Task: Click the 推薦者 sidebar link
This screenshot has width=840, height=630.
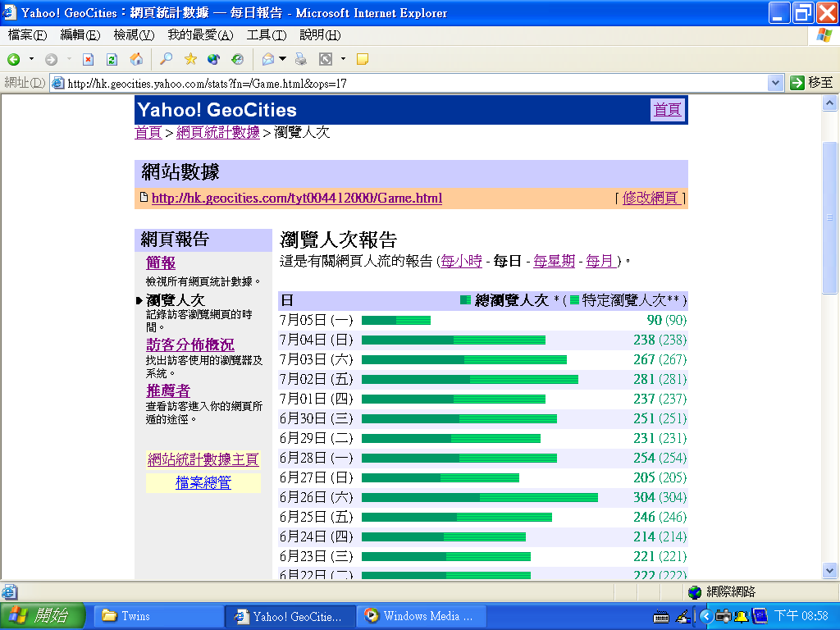Action: 168,390
